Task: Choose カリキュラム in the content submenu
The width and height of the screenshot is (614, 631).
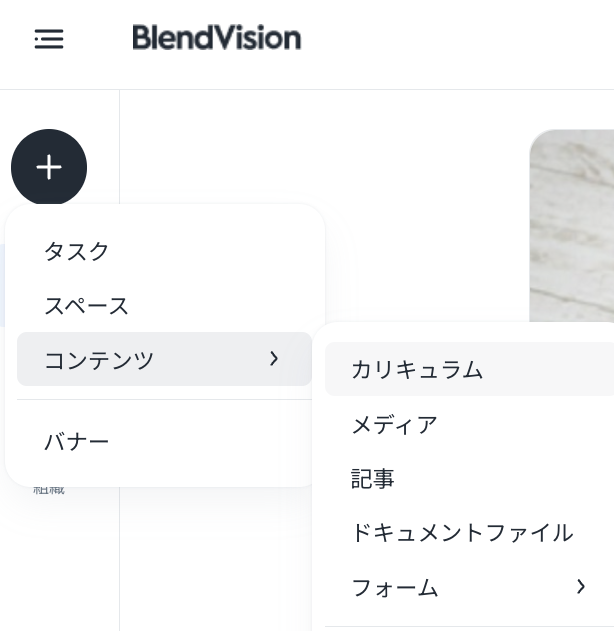Action: click(417, 370)
